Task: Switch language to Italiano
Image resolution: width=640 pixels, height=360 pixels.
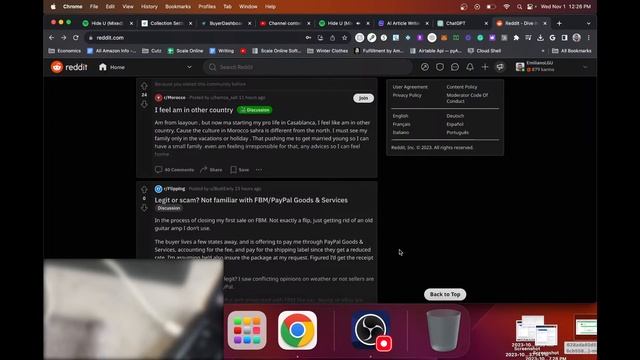Action: click(x=401, y=132)
